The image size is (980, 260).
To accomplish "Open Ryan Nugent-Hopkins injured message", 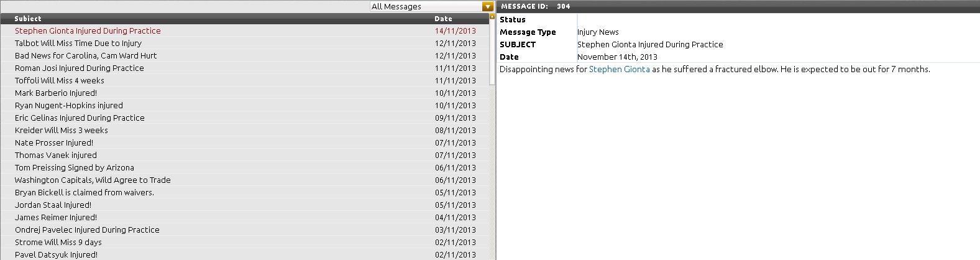I will [x=69, y=105].
